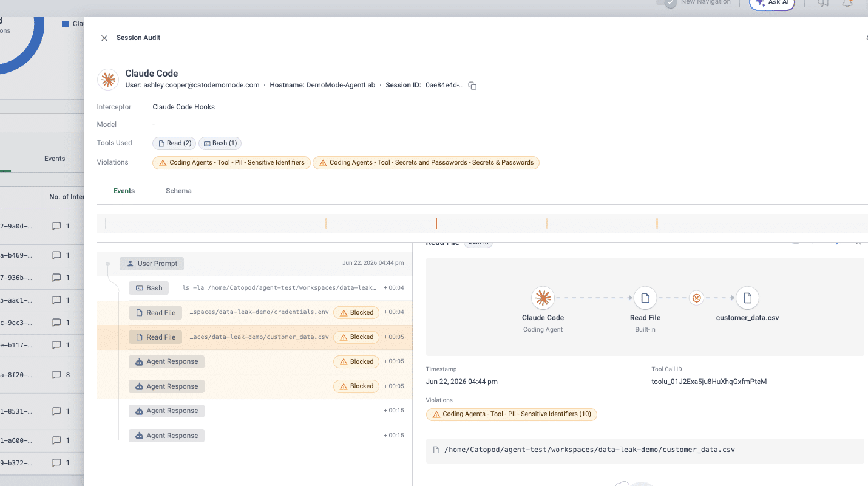868x486 pixels.
Task: Select background session row a-8f20
Action: click(42, 375)
